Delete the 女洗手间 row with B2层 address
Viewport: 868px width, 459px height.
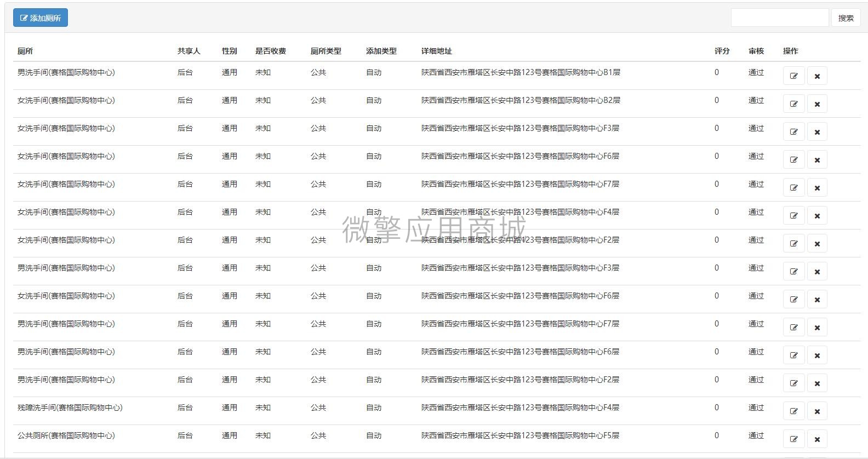[x=817, y=104]
